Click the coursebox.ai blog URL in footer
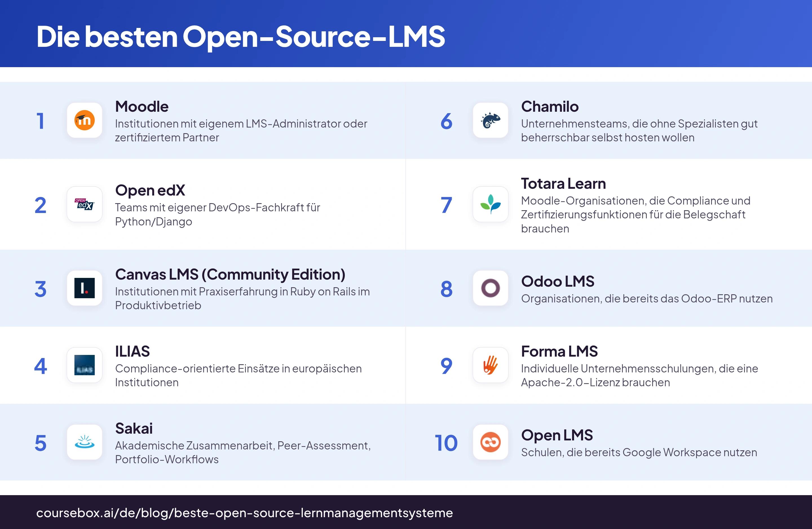The width and height of the screenshot is (812, 529). coord(245,513)
